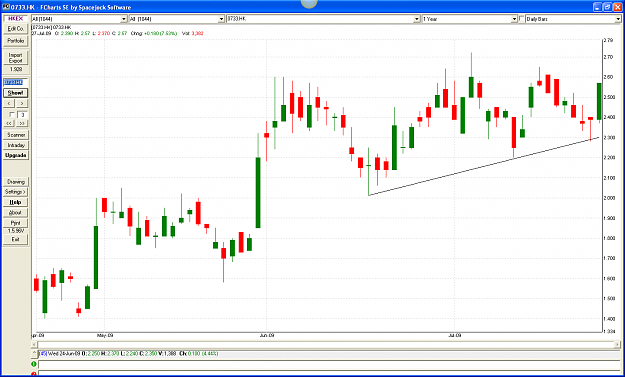Click the HKEX exchange label
625x377 pixels.
16,18
